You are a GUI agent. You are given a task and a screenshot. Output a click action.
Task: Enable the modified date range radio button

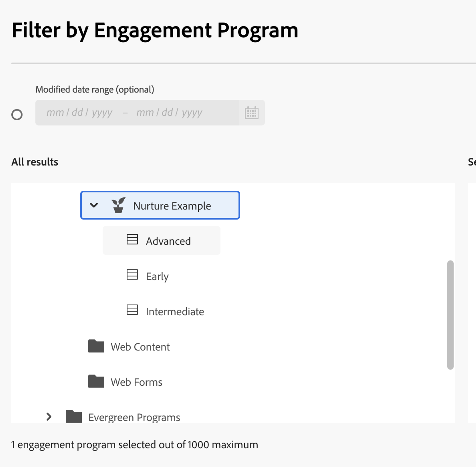(17, 115)
